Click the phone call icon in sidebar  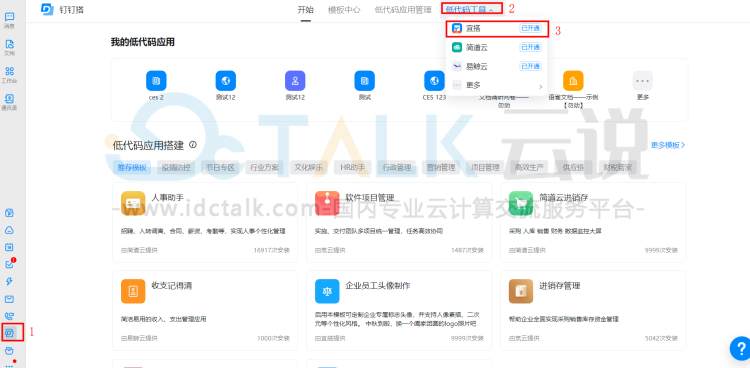[9, 316]
